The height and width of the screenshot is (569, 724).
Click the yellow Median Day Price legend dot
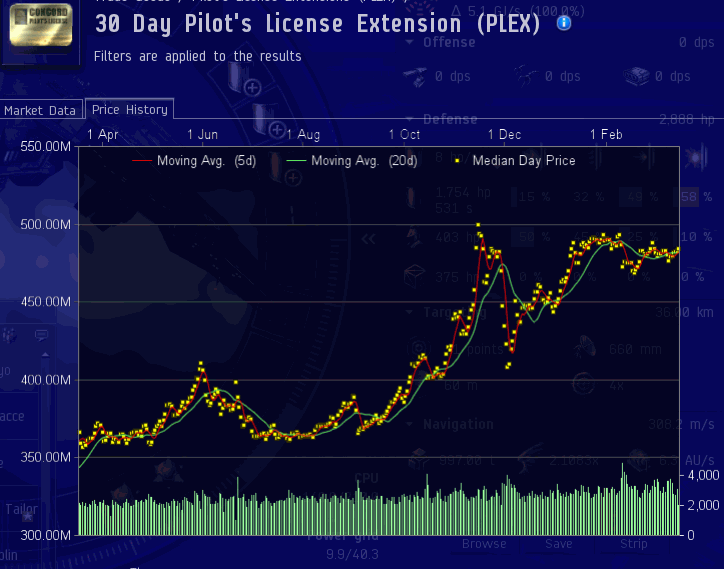[x=457, y=161]
